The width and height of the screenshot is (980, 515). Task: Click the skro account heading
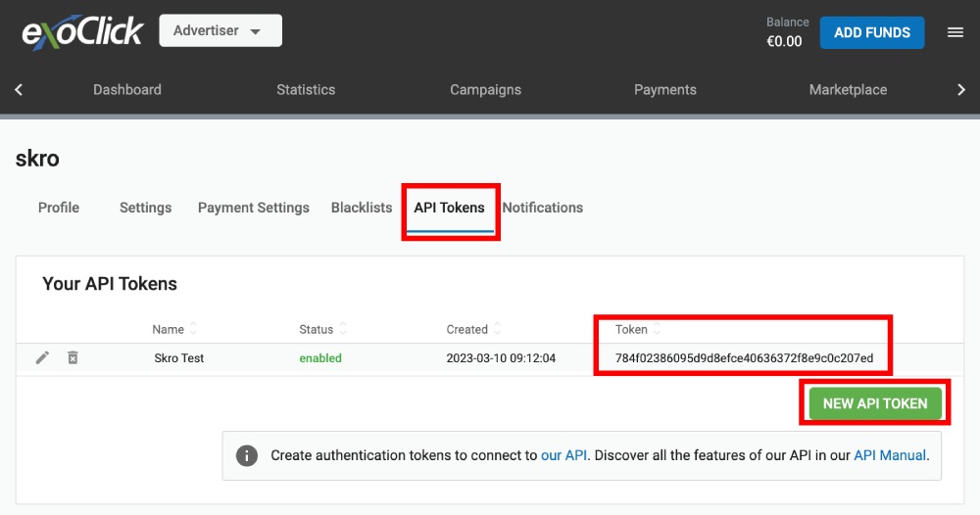[x=37, y=159]
